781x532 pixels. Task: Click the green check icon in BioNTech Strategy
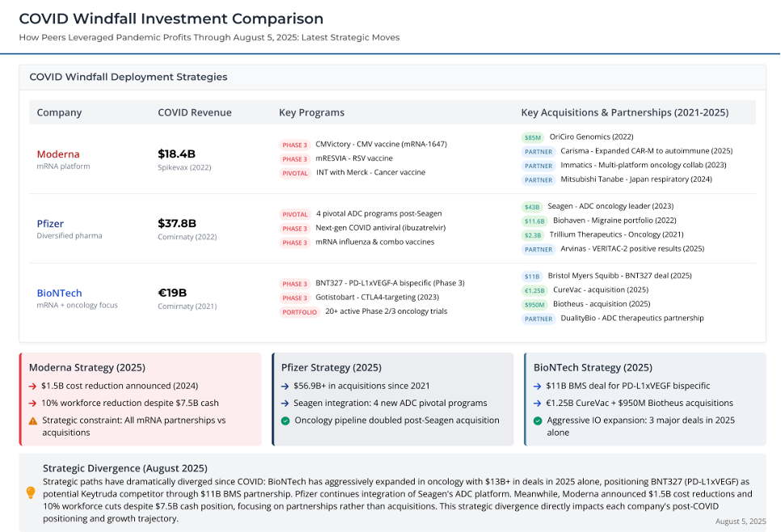(x=538, y=421)
